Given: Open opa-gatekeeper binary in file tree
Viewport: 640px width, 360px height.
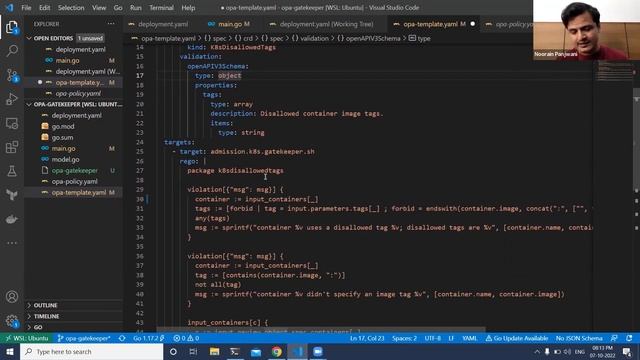Looking at the screenshot, I should click(74, 171).
